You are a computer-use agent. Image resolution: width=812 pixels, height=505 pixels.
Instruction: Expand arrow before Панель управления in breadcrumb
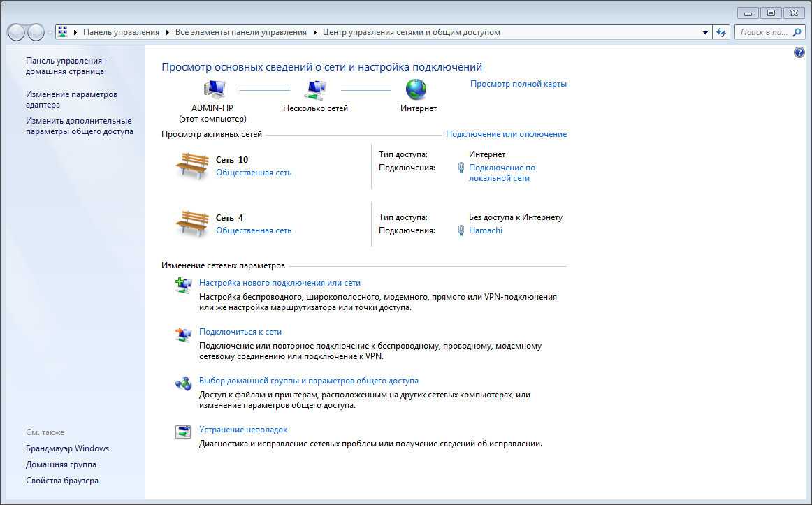(x=75, y=32)
